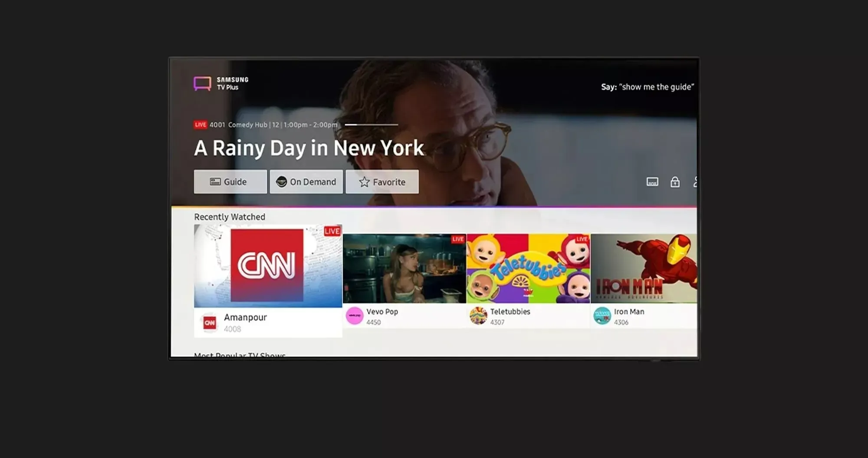This screenshot has width=868, height=458.
Task: Play the Vevo Pop live thumbnail
Action: tap(404, 268)
